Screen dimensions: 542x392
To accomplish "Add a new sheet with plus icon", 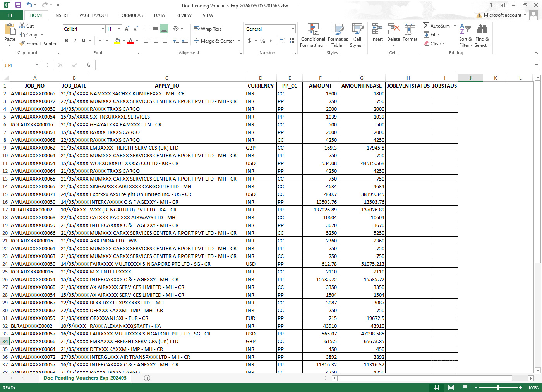I will [147, 378].
